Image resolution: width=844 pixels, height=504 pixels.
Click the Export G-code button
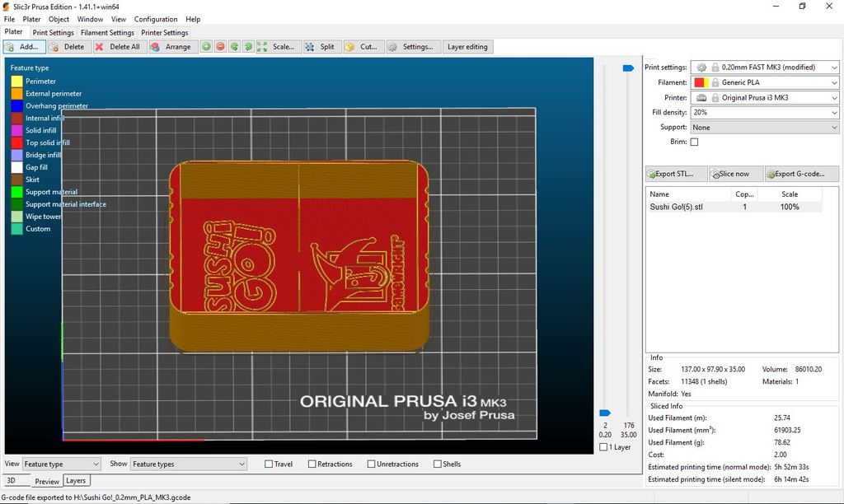(x=801, y=174)
